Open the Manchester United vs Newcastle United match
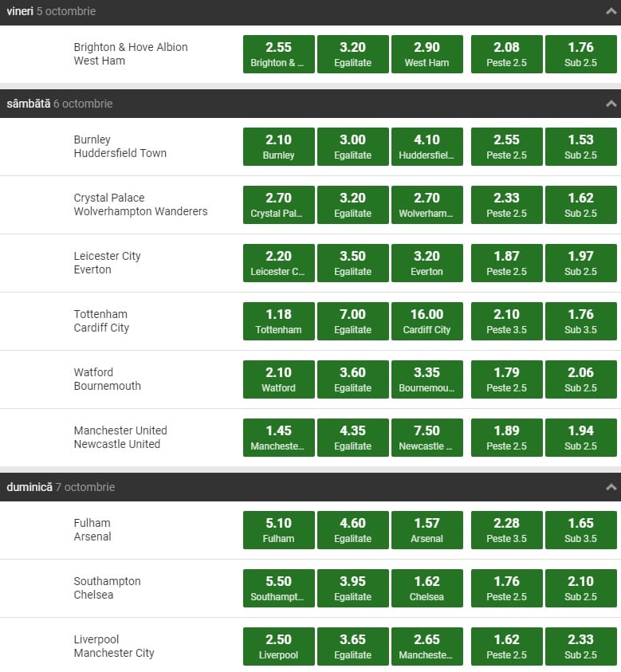 pos(120,438)
